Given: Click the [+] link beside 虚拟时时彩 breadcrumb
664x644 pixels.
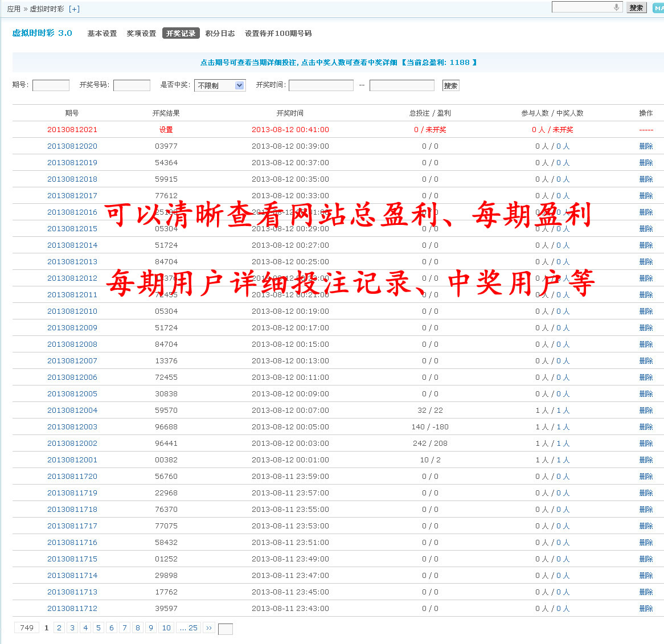Looking at the screenshot, I should point(74,9).
